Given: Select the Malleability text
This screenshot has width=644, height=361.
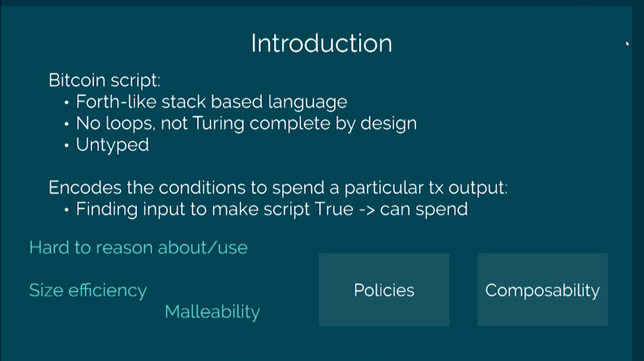Looking at the screenshot, I should tap(212, 312).
